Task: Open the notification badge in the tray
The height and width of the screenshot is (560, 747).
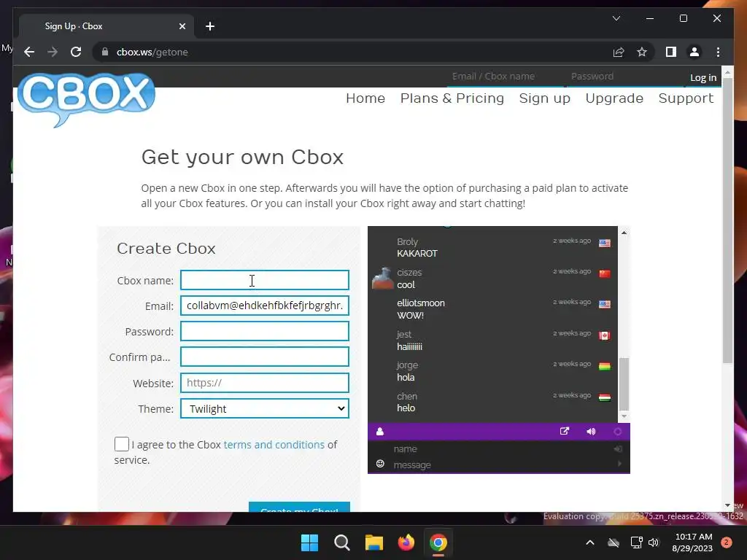Action: tap(727, 542)
